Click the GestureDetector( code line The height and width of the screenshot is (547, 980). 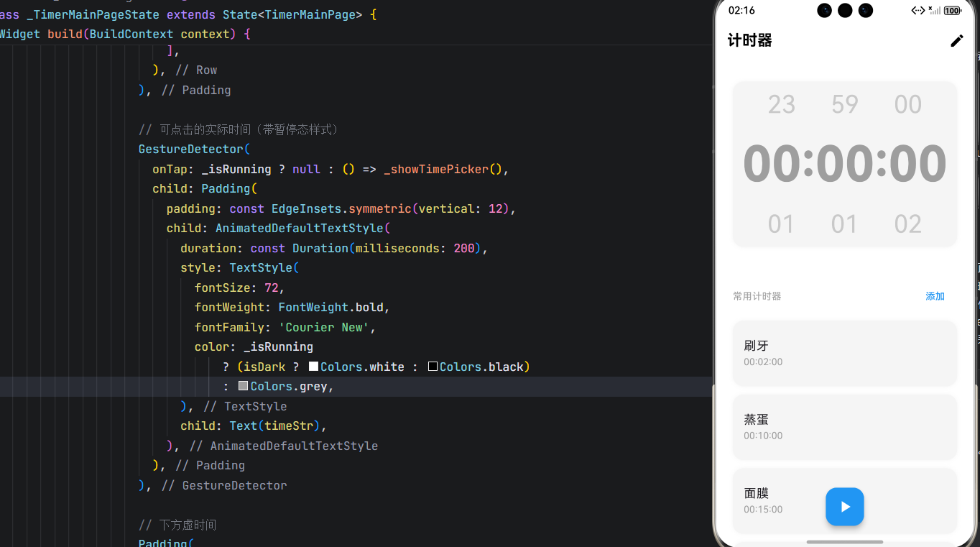[x=194, y=149]
